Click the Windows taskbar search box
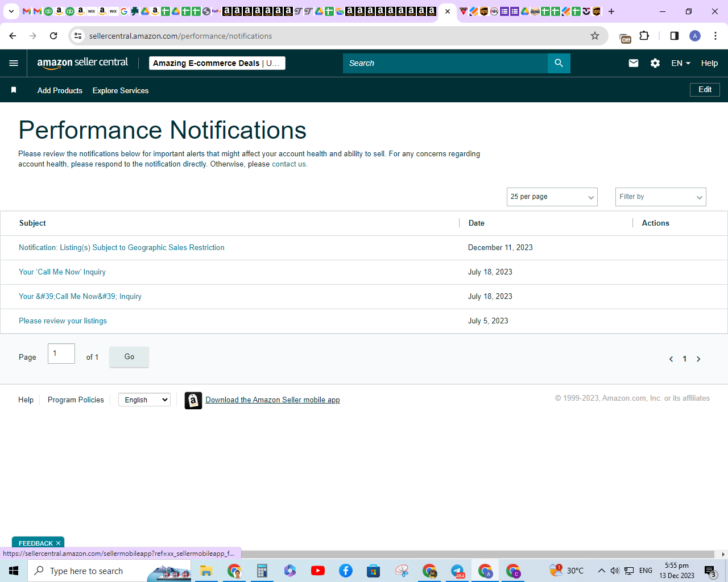 tap(109, 571)
